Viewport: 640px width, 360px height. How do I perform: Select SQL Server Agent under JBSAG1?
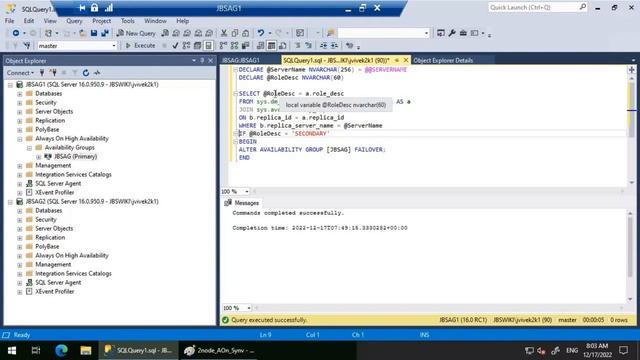[58, 184]
